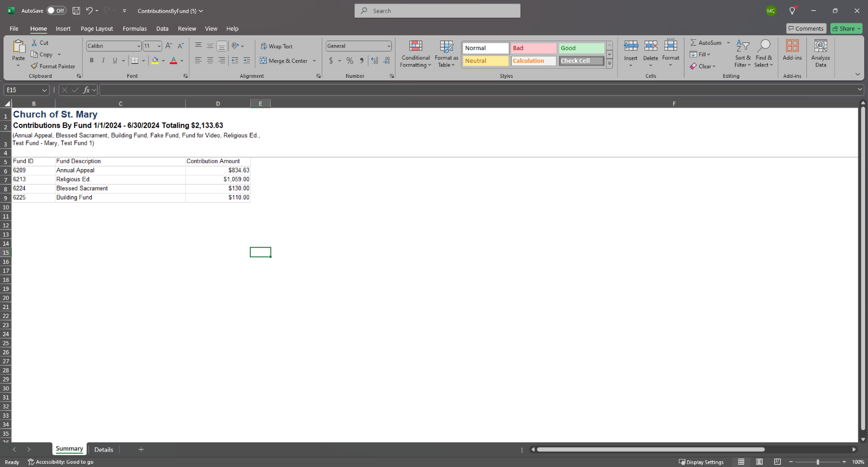Expand the cell styles gallery More arrow

tap(609, 63)
